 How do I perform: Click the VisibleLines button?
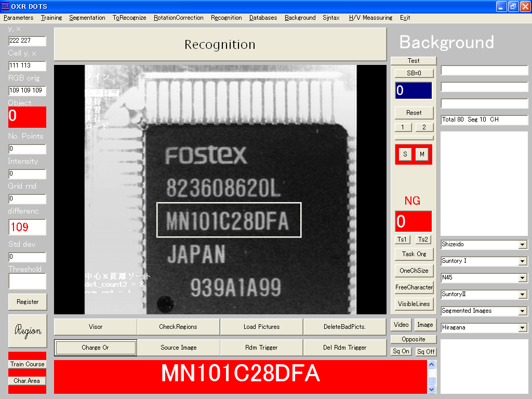414,304
